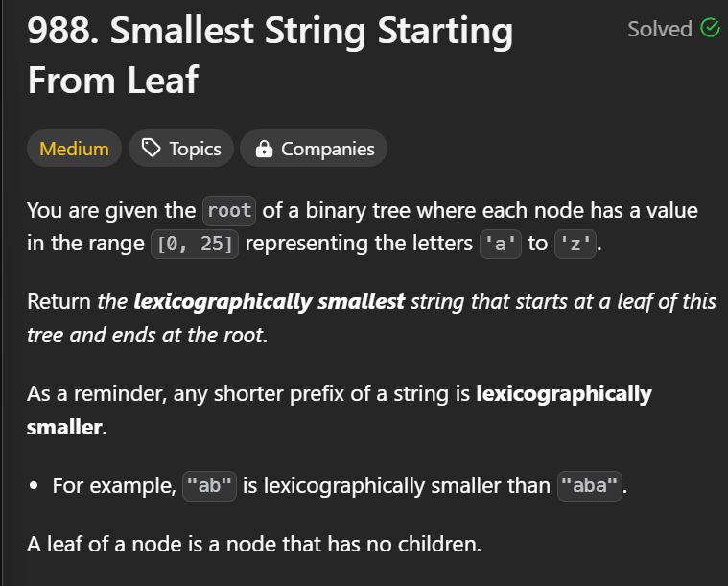Open the Topics tag list

click(x=181, y=149)
